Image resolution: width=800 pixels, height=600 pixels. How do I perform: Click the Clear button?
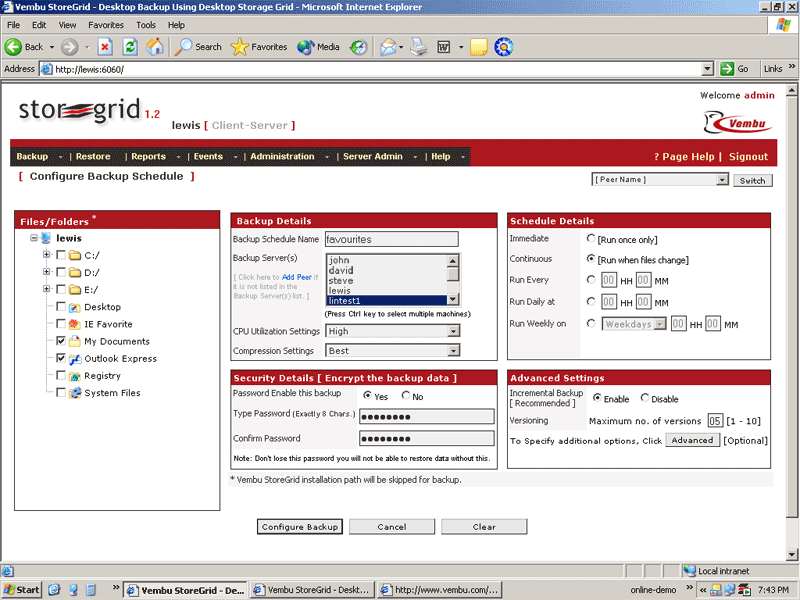tap(484, 527)
